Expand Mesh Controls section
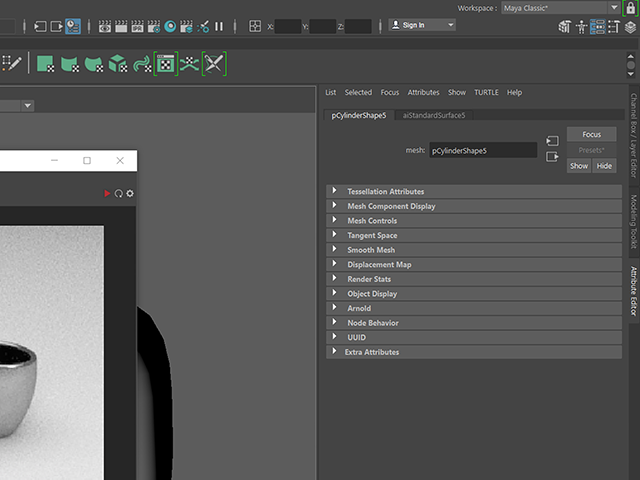Screen dimensions: 640x480 pyautogui.click(x=474, y=221)
